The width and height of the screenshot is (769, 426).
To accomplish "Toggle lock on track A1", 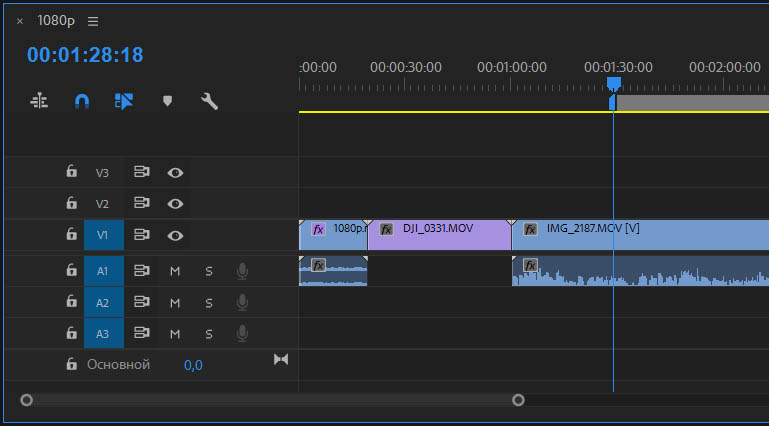I will point(72,270).
